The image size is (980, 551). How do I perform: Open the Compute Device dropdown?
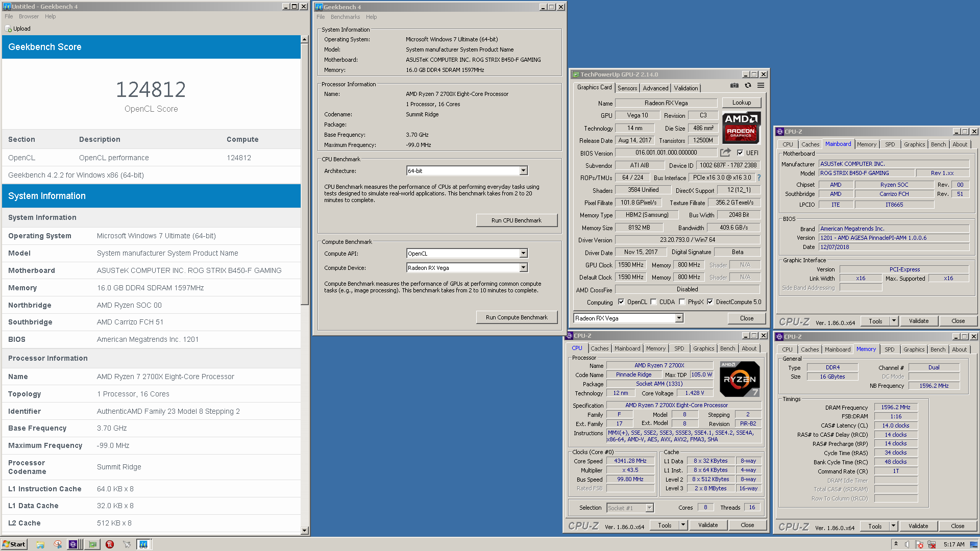tap(523, 268)
